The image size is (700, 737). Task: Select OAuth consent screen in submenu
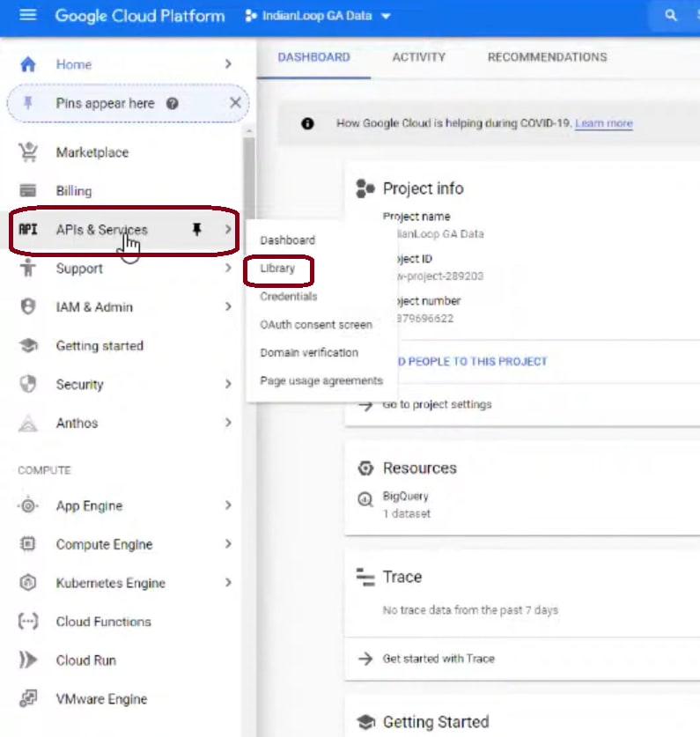(316, 325)
